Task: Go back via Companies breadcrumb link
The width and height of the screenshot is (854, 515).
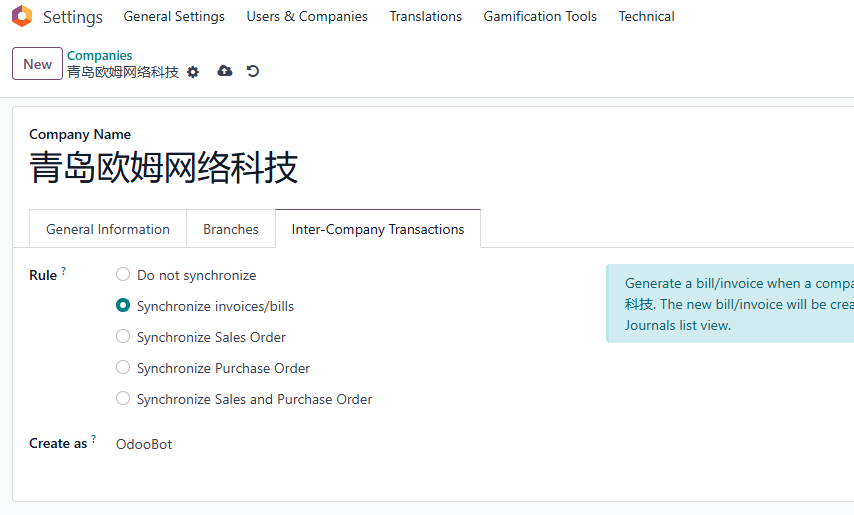Action: click(100, 56)
